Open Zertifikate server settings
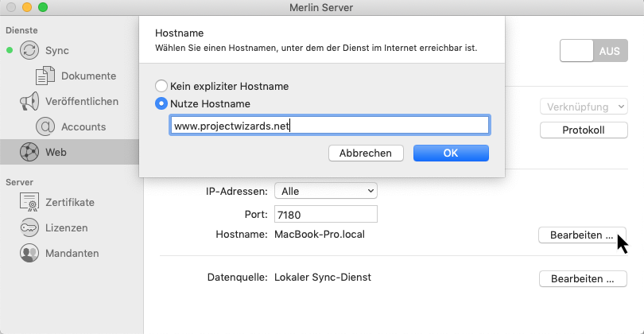This screenshot has height=334, width=644. 70,202
